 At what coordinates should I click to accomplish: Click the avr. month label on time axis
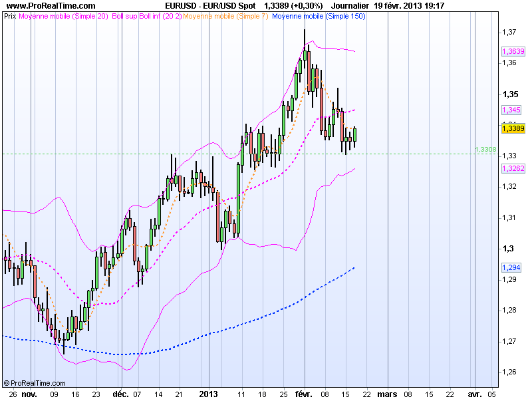[x=474, y=394]
